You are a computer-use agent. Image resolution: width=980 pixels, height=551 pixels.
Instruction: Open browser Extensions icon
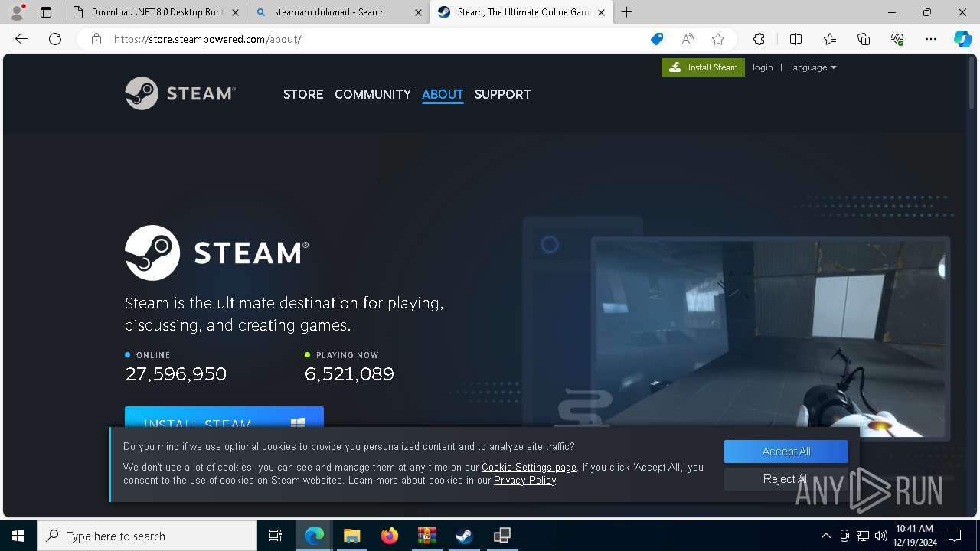coord(759,39)
